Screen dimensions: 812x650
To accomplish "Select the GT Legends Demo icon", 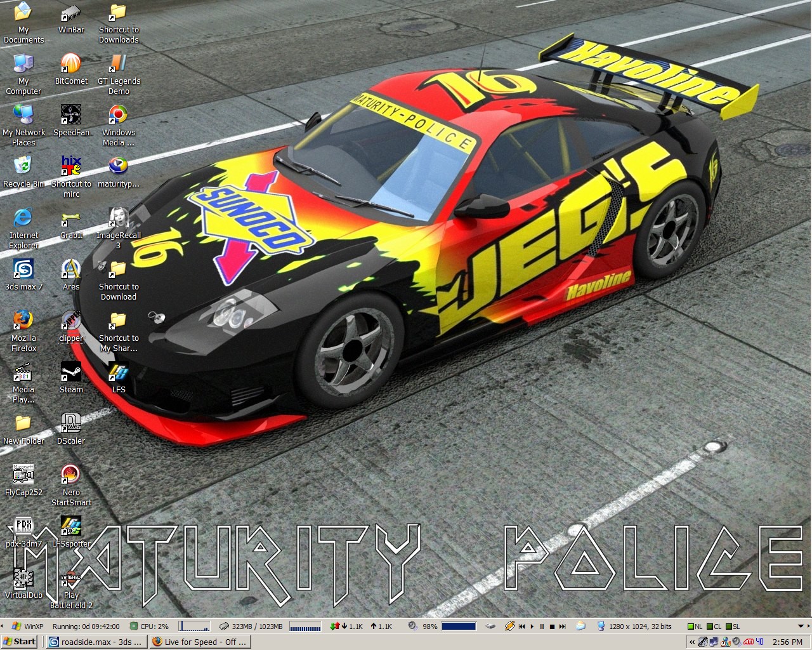I will (119, 74).
